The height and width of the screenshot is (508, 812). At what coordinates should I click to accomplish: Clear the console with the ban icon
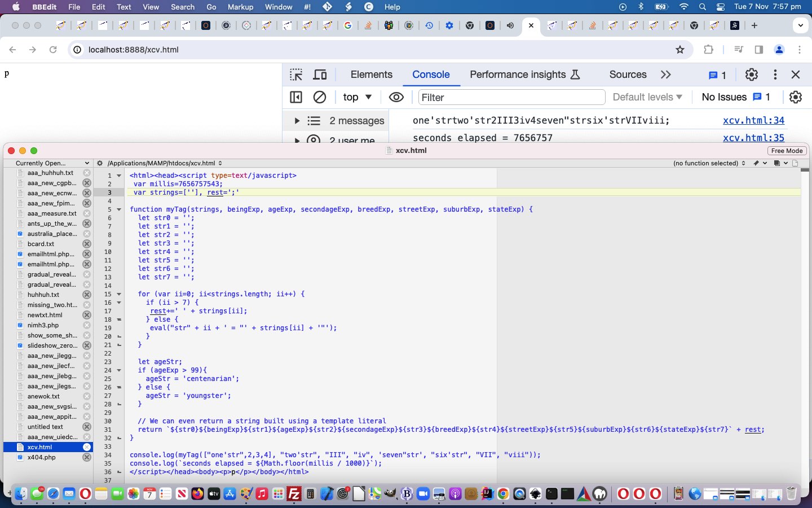(x=320, y=97)
